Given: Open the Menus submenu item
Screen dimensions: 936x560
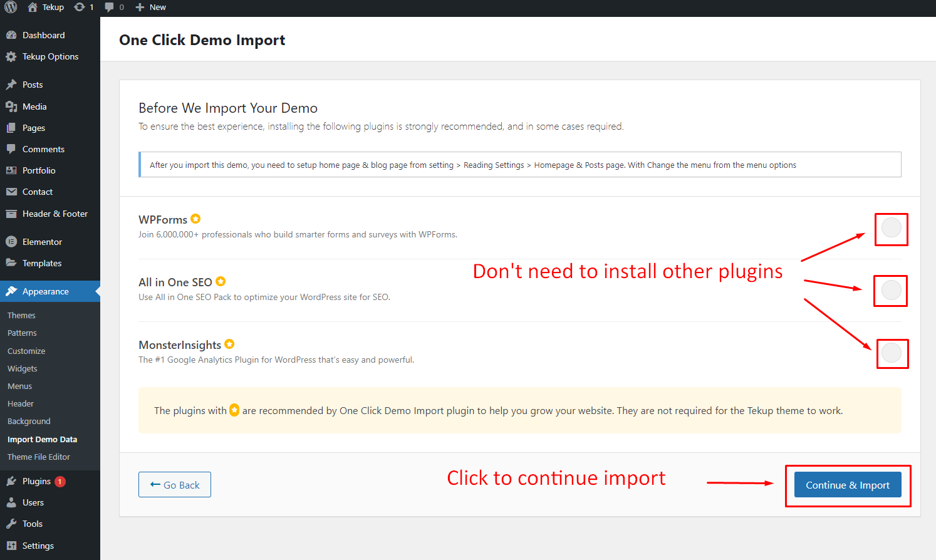Looking at the screenshot, I should click(x=19, y=386).
